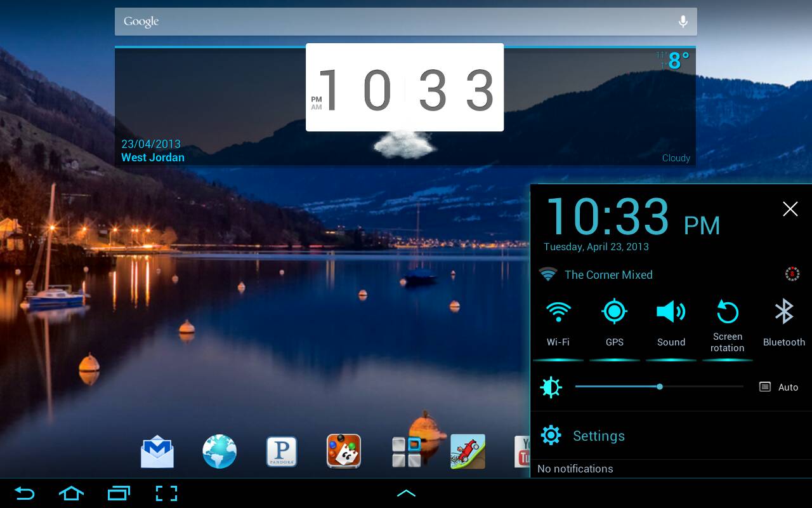Mute Sound using the quick toggle
The width and height of the screenshot is (812, 508).
[x=671, y=324]
